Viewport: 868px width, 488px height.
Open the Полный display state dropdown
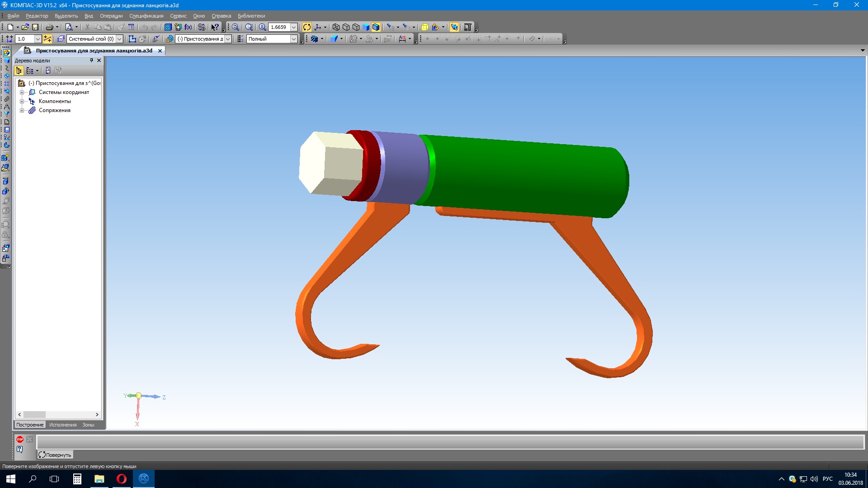click(294, 39)
